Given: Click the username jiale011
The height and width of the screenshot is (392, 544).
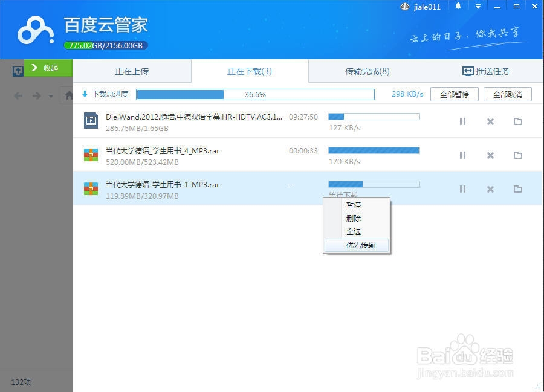Looking at the screenshot, I should [427, 7].
